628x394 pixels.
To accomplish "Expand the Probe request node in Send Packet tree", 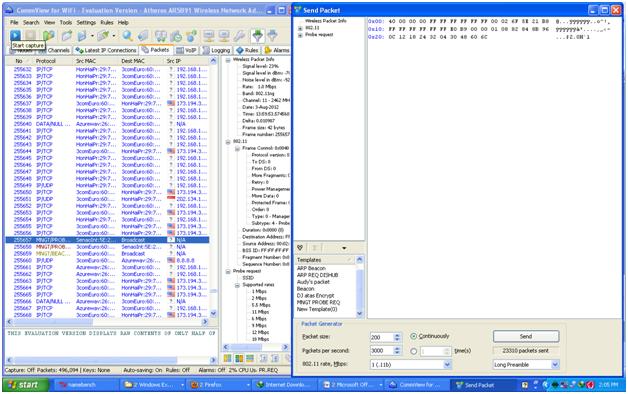I will 300,35.
